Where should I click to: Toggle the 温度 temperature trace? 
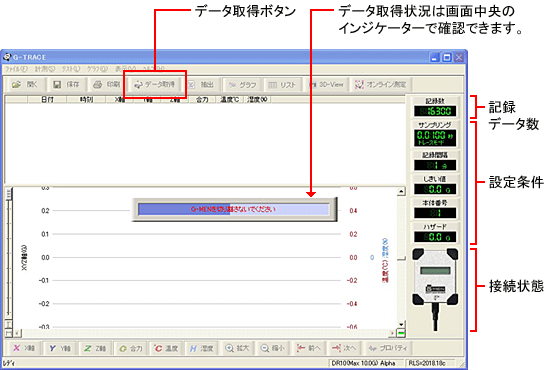click(166, 348)
